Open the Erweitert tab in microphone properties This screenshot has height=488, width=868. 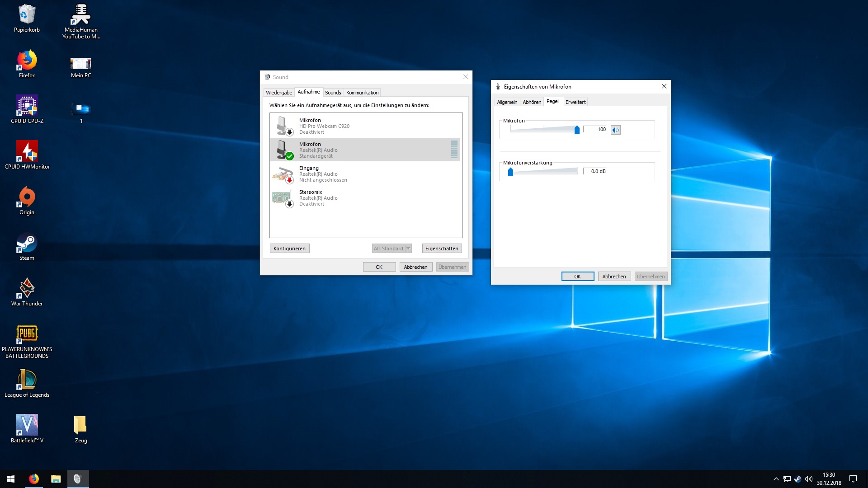click(575, 102)
